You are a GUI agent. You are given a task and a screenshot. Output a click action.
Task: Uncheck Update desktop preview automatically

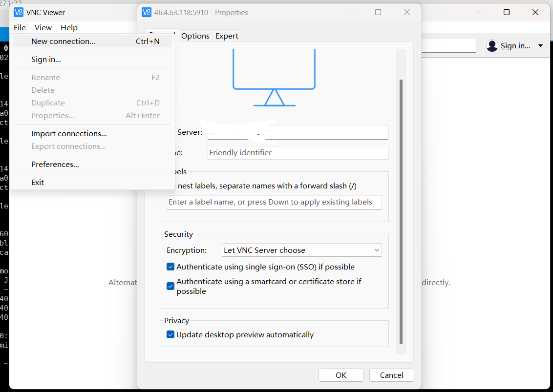click(x=170, y=335)
